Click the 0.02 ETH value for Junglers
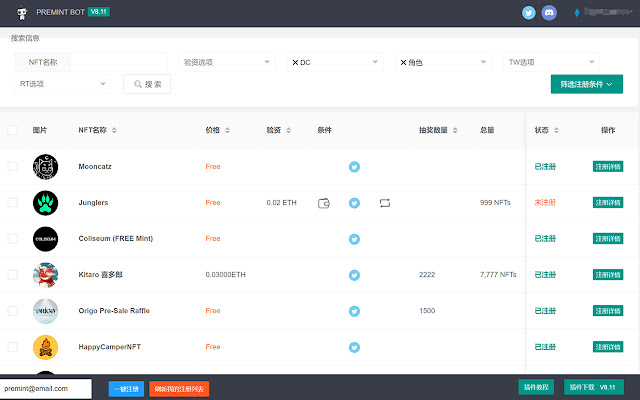Viewport: 640px width, 400px height. coord(281,202)
